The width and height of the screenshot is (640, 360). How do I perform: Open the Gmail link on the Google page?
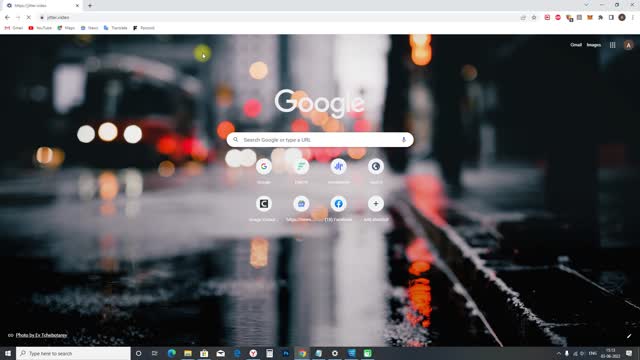click(x=576, y=45)
